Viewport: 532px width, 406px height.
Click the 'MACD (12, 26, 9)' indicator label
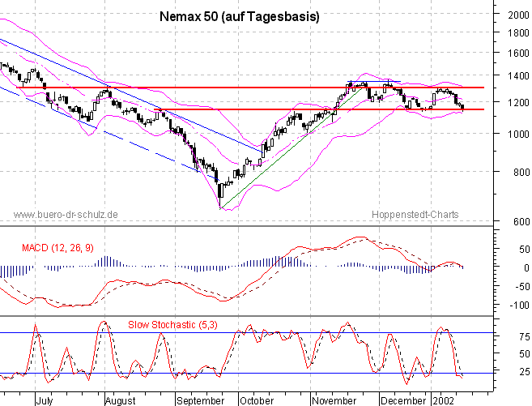tap(57, 248)
